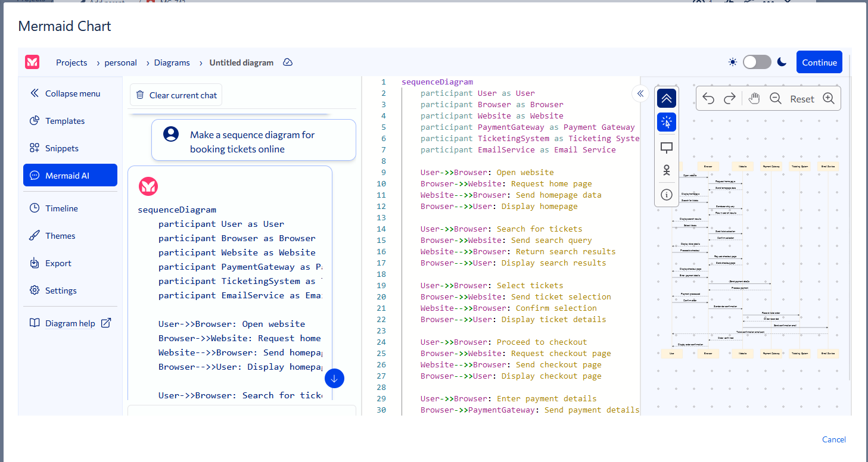The image size is (868, 462).
Task: Click code line 'participant PaymentGateway as Payment Gateway'
Action: [528, 127]
